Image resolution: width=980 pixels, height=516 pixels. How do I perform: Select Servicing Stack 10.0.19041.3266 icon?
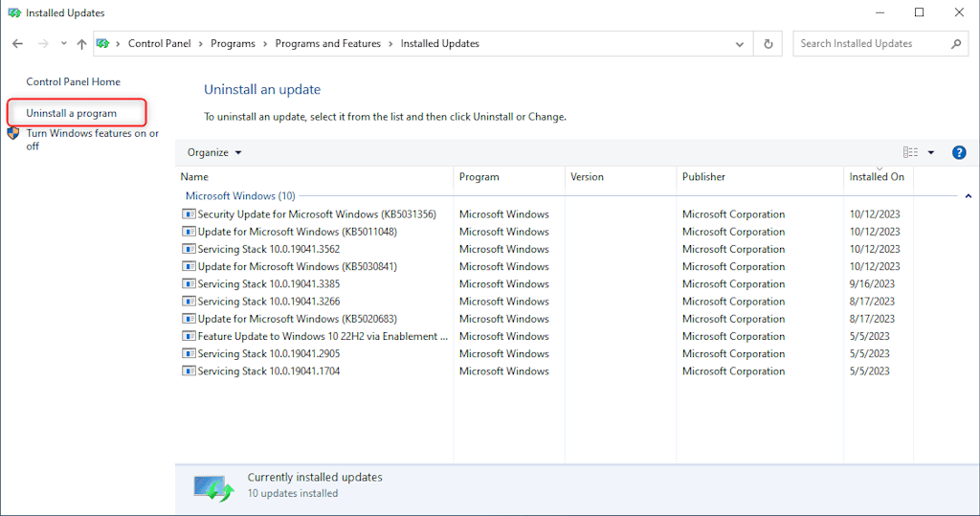click(189, 303)
